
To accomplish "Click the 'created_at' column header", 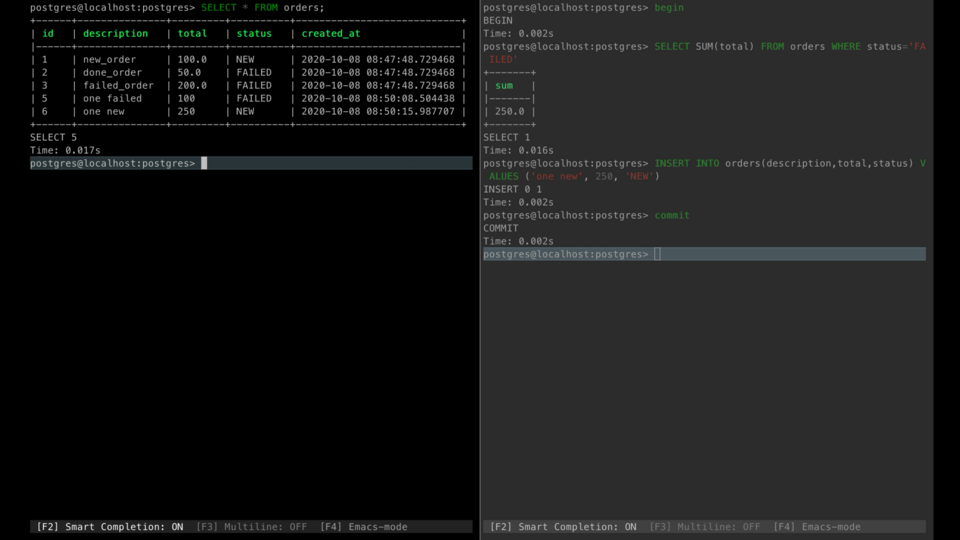I will pos(331,34).
